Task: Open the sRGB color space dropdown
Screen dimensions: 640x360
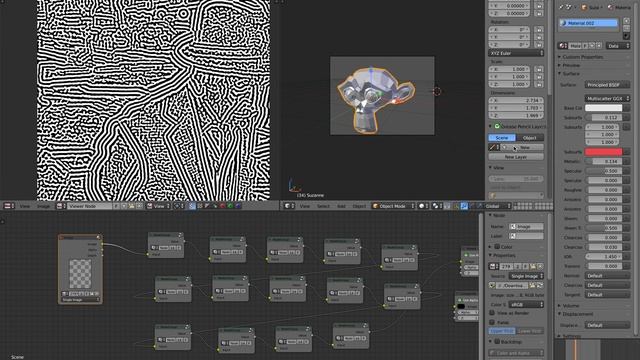Action: click(x=526, y=304)
